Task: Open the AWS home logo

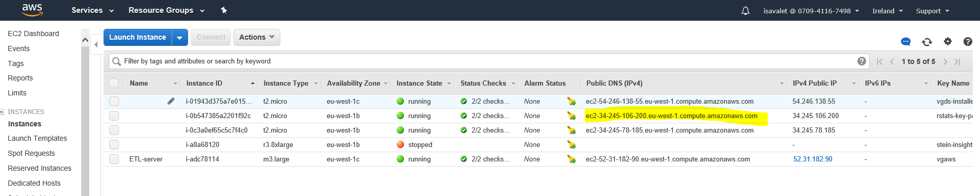Action: coord(32,10)
